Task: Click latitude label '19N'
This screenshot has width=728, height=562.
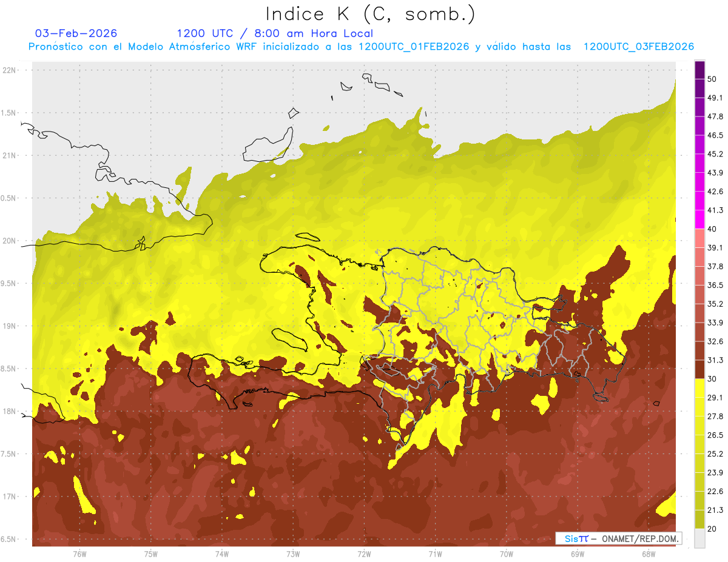Action: click(10, 326)
